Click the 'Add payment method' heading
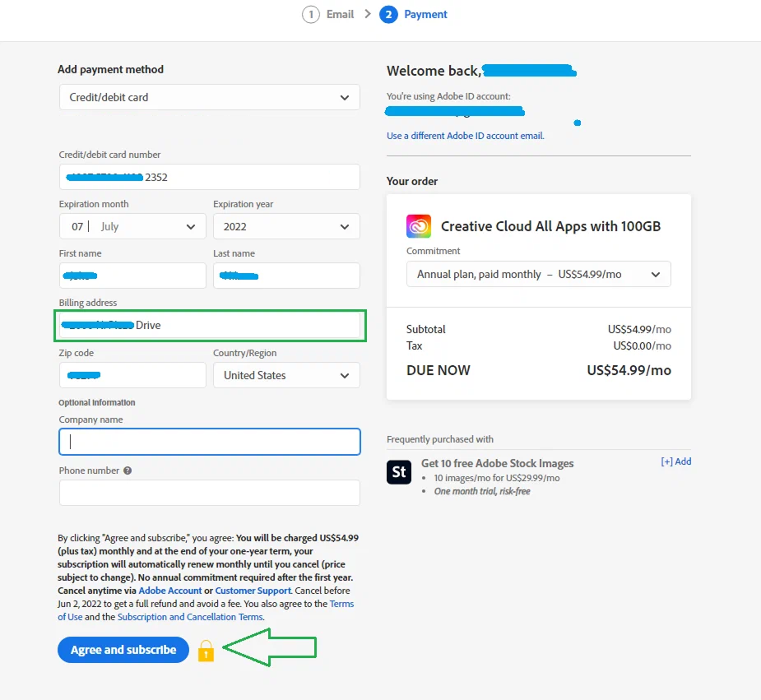 pos(111,69)
